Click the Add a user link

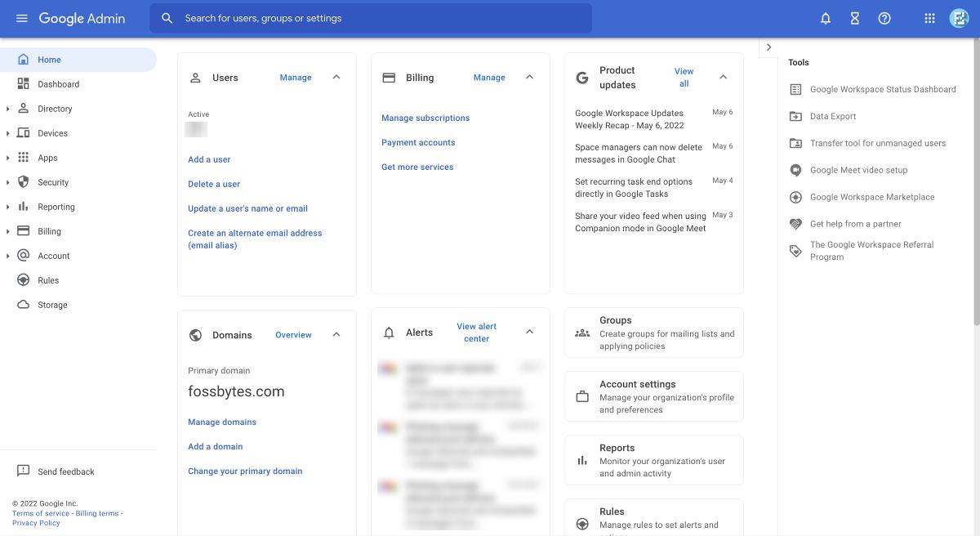pos(208,159)
